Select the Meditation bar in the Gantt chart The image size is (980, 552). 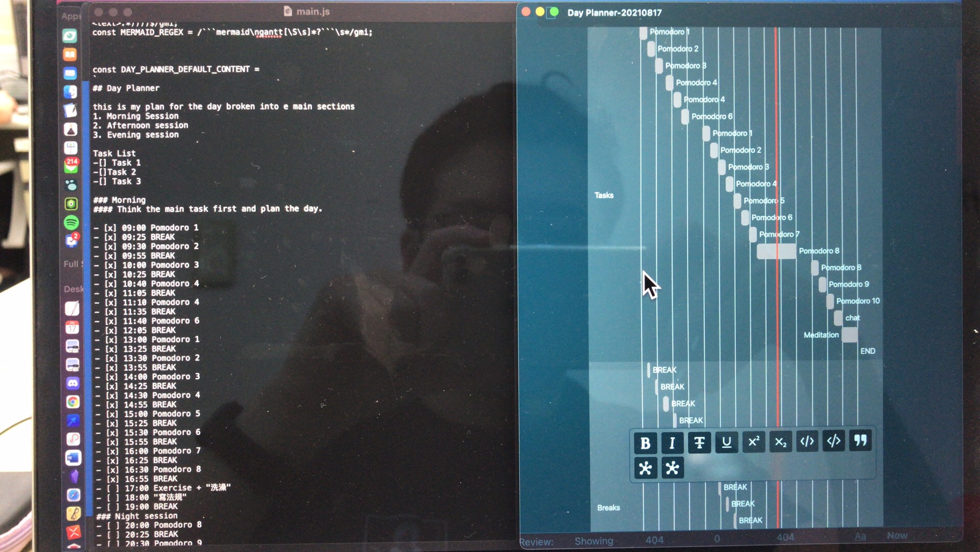849,335
